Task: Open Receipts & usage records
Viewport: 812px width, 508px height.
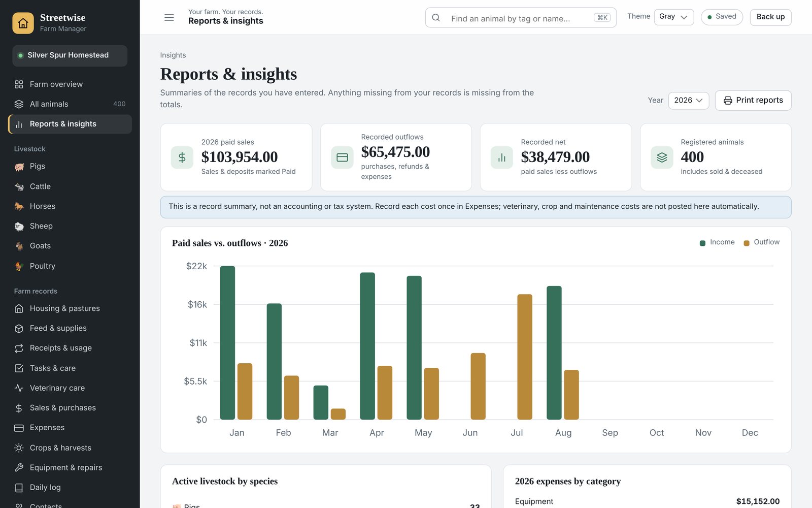Action: [x=70, y=348]
